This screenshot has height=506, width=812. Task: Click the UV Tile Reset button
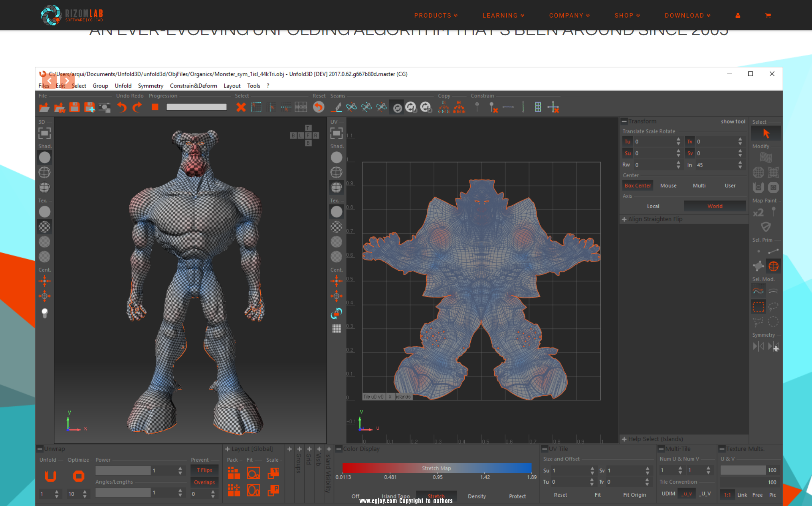tap(560, 495)
